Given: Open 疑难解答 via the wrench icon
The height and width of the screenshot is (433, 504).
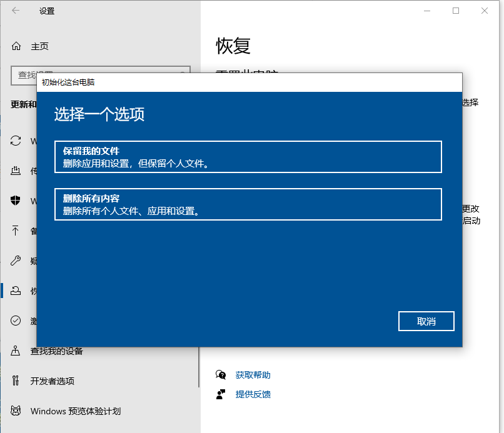Looking at the screenshot, I should click(15, 261).
